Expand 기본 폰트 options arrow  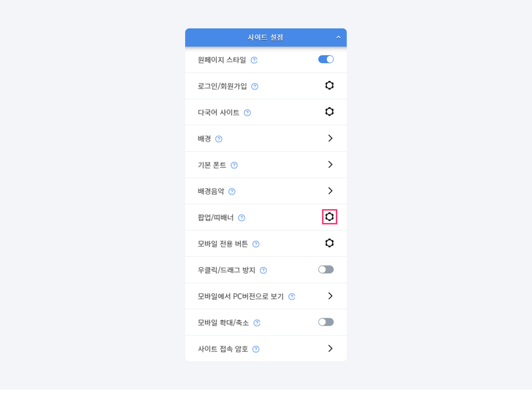330,164
